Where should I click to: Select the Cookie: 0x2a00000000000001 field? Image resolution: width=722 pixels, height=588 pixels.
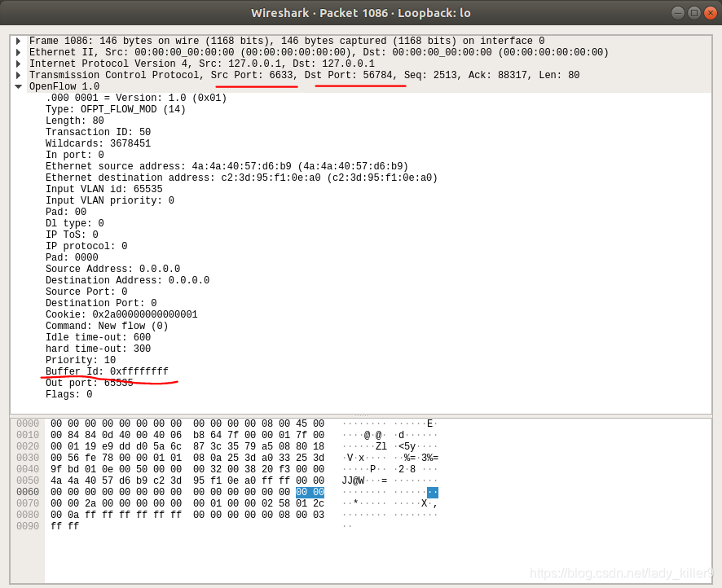point(121,314)
